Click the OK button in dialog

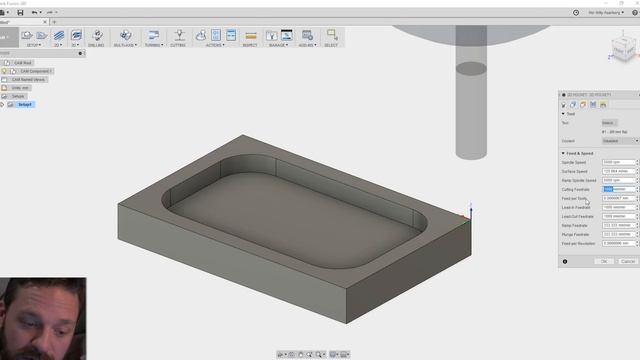604,261
